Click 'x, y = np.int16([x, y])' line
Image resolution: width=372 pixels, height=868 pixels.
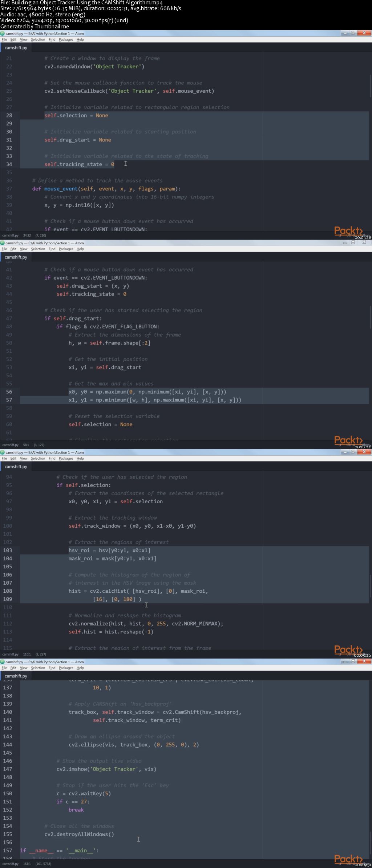pos(79,205)
